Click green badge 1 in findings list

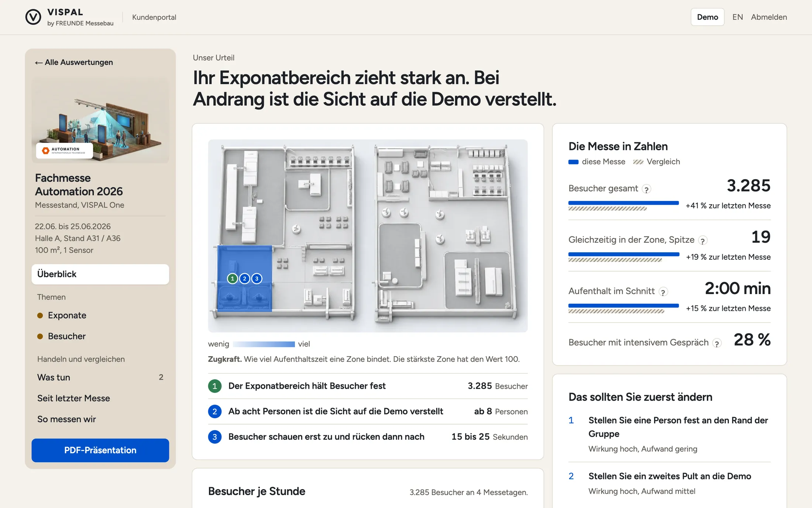click(x=215, y=386)
